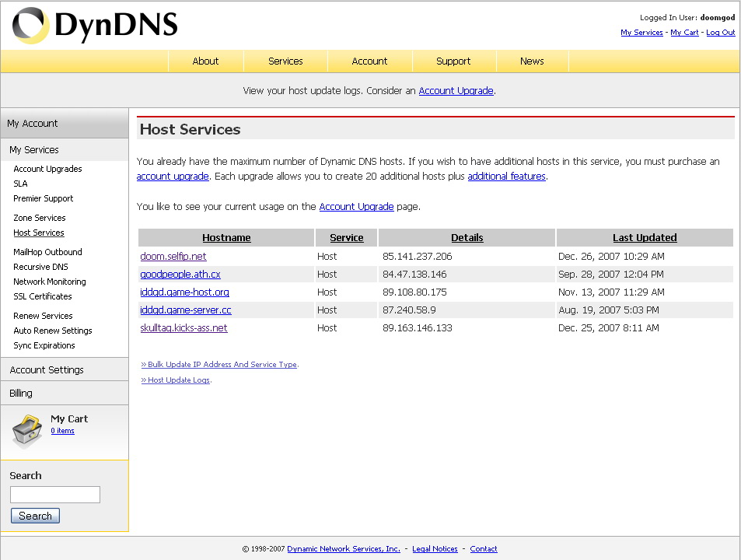The height and width of the screenshot is (560, 741).
Task: Open the doom.selfip.net host
Action: coord(173,257)
